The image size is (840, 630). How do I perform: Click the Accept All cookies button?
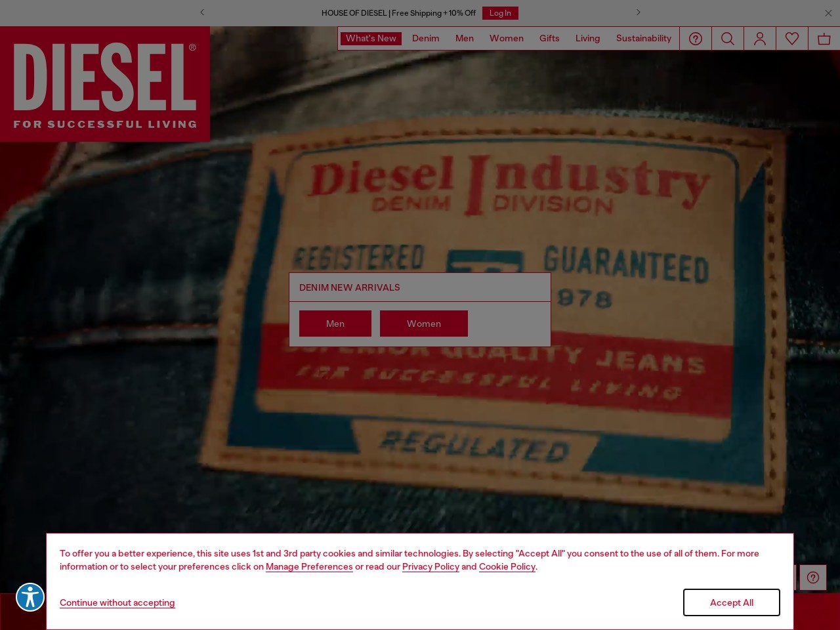(x=732, y=602)
